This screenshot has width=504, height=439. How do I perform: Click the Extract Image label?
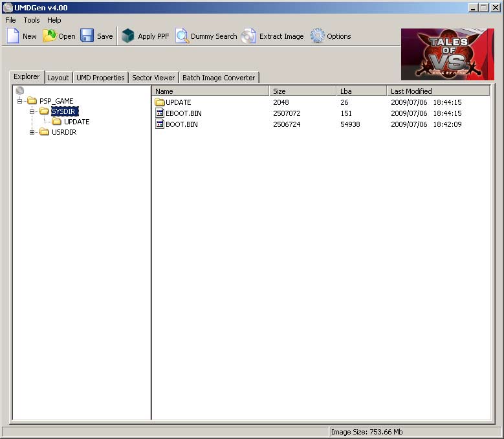pyautogui.click(x=281, y=36)
